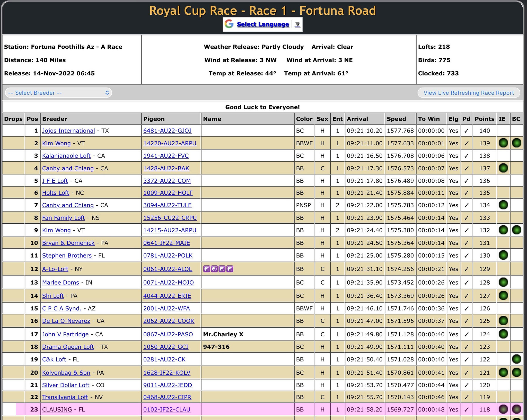
Task: Open CLAUSING breeder link
Action: click(x=57, y=409)
